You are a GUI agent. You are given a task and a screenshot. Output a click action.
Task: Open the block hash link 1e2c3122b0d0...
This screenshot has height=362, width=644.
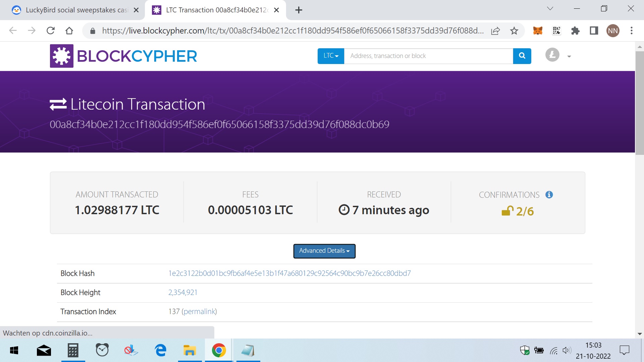[289, 273]
